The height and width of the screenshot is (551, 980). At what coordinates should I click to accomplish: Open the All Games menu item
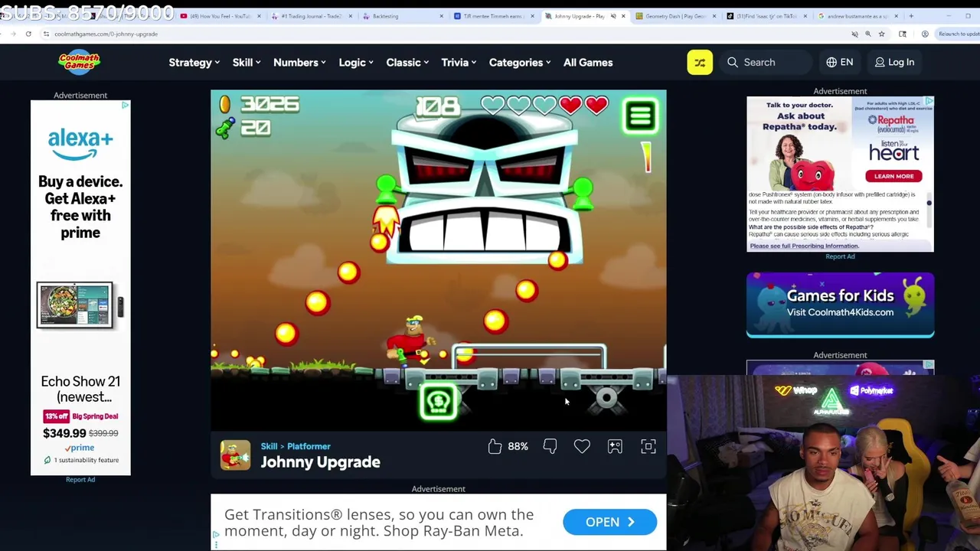(x=588, y=63)
